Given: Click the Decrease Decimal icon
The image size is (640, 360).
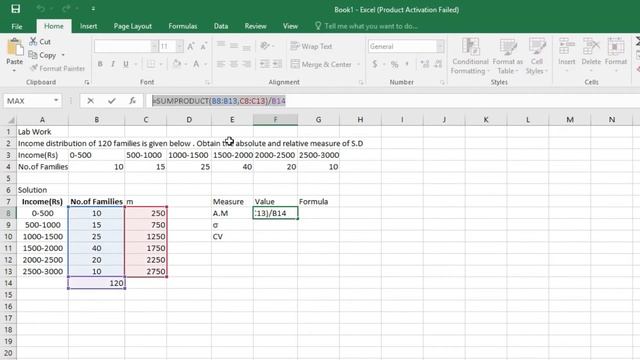Looking at the screenshot, I should click(438, 64).
